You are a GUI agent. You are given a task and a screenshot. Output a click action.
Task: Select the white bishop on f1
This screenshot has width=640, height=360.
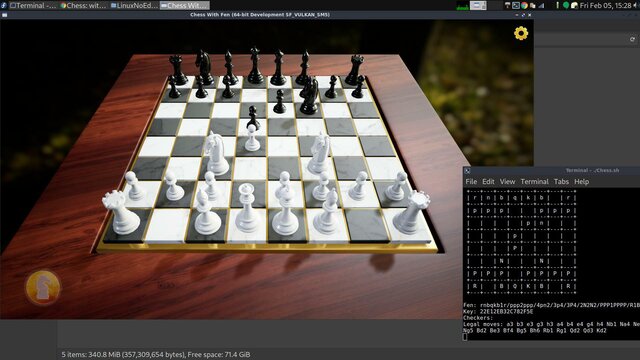[x=327, y=211]
